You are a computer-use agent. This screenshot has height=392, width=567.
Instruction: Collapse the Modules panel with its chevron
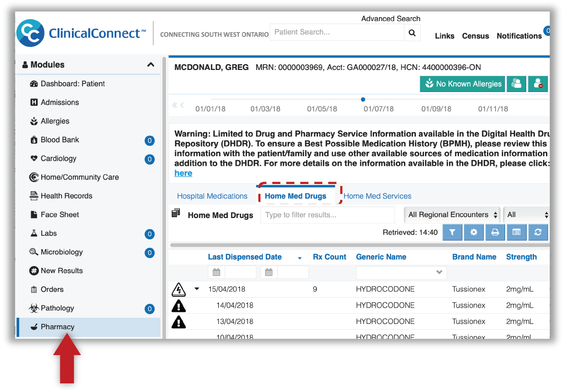pos(150,64)
